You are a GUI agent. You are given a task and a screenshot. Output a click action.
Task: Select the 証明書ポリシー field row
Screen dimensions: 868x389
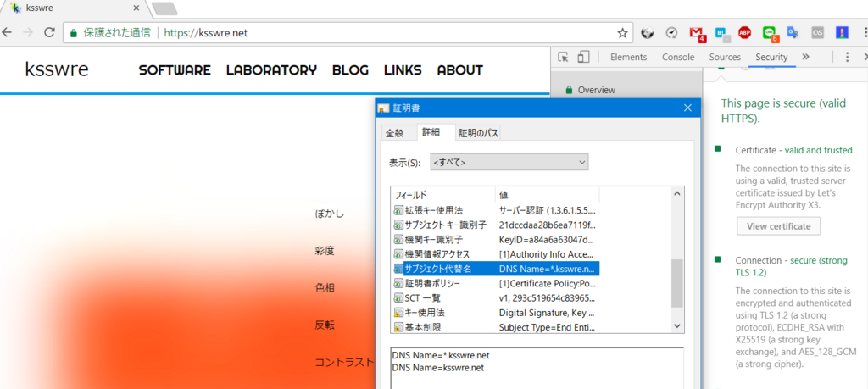tap(496, 283)
